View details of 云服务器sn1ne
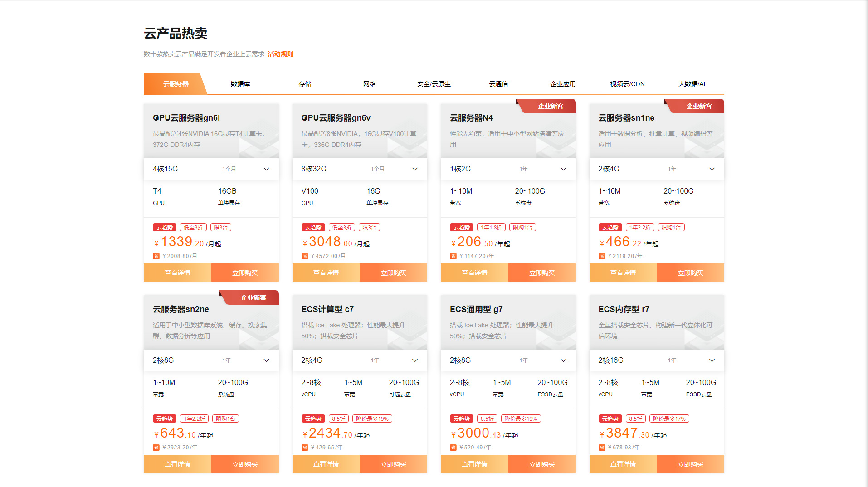This screenshot has height=487, width=868. pos(623,273)
